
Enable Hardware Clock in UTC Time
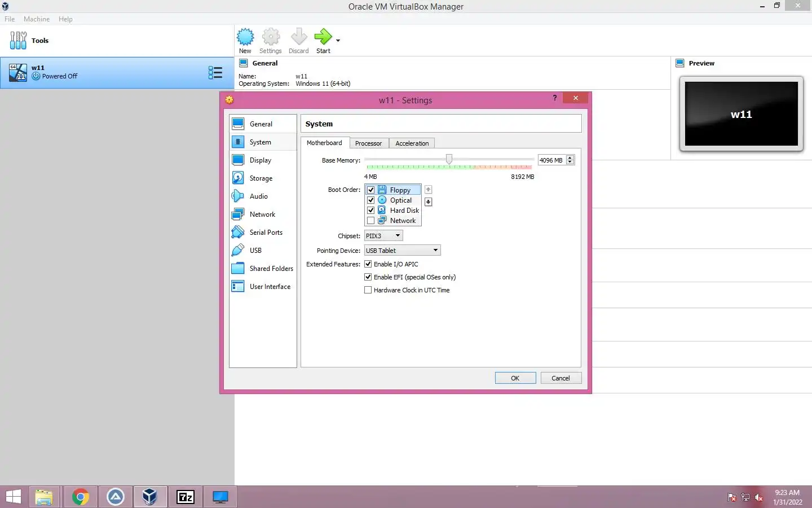click(368, 290)
